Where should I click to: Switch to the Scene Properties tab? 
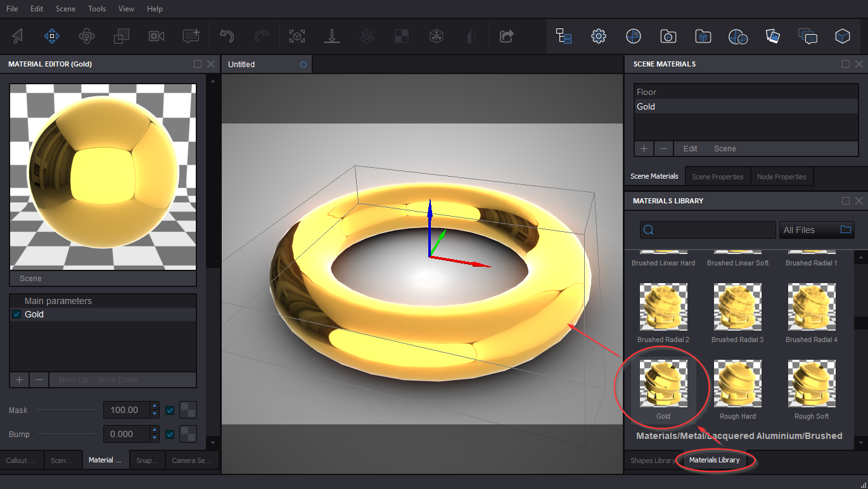(717, 175)
